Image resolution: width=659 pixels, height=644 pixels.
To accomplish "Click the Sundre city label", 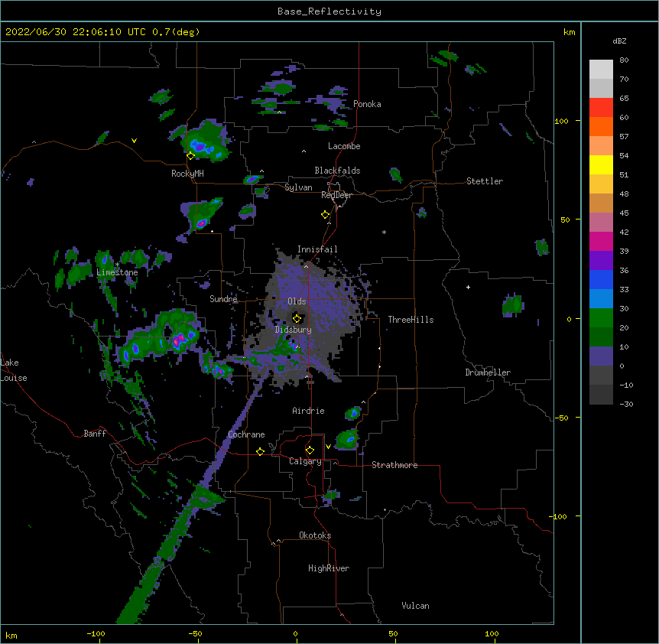I will (x=223, y=299).
